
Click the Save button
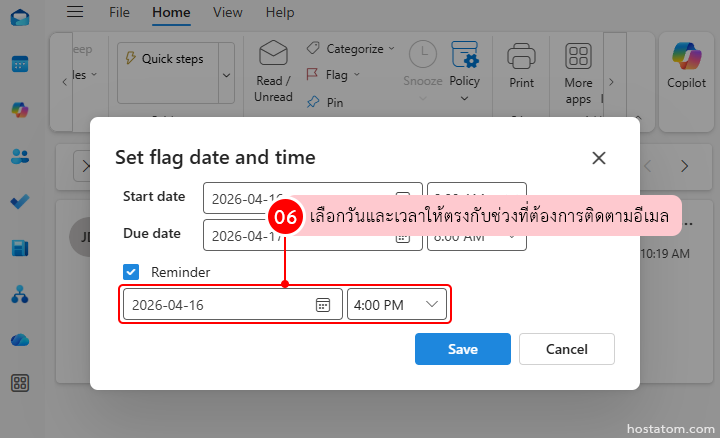tap(463, 349)
